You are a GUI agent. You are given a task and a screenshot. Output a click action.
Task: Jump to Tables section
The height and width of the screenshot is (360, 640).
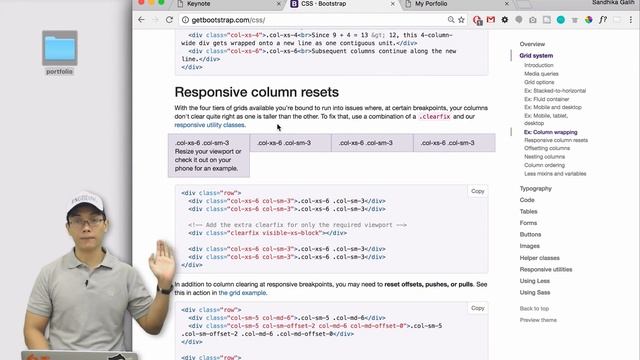click(528, 211)
